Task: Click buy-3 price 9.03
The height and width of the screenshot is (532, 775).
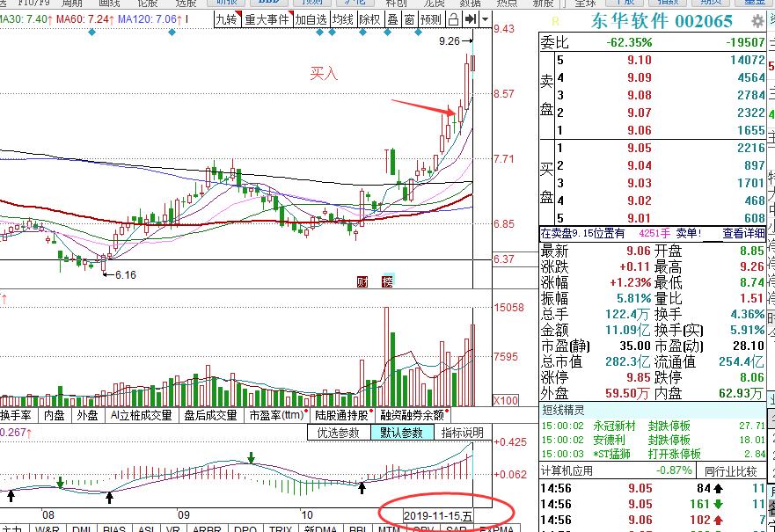Action: [x=639, y=183]
